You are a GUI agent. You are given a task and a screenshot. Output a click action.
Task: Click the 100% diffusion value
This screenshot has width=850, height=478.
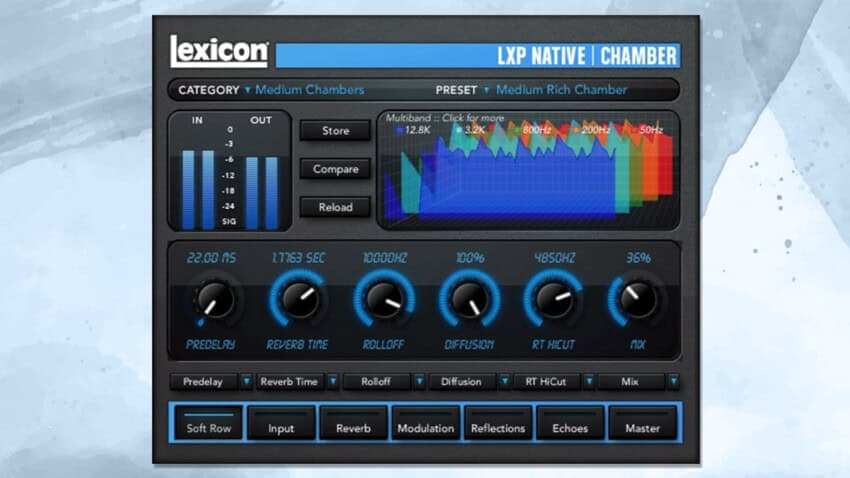click(469, 258)
